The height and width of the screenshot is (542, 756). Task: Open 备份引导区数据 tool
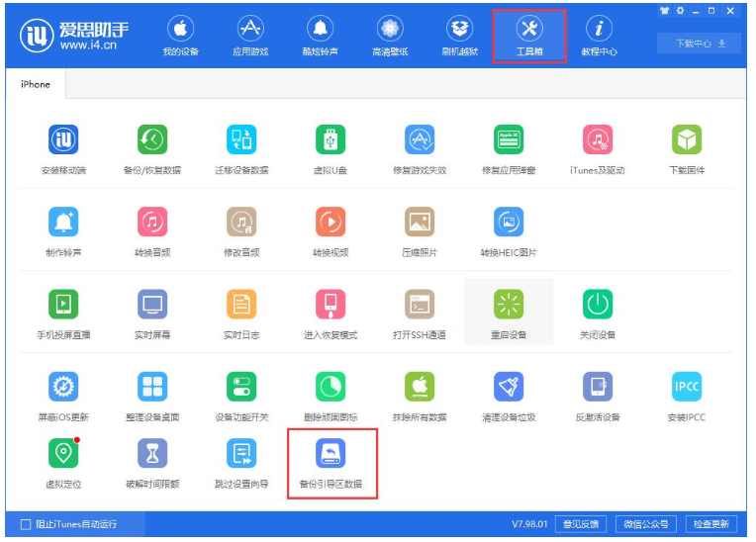coord(331,453)
